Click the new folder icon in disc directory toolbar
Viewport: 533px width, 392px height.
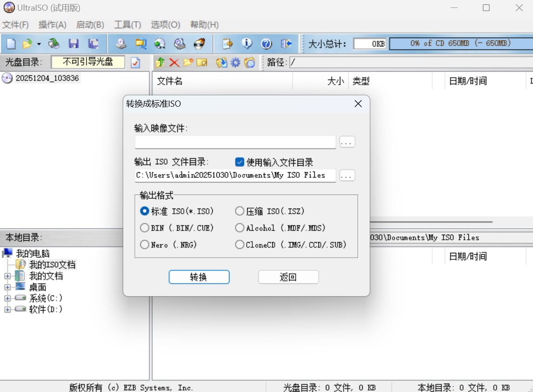[188, 62]
